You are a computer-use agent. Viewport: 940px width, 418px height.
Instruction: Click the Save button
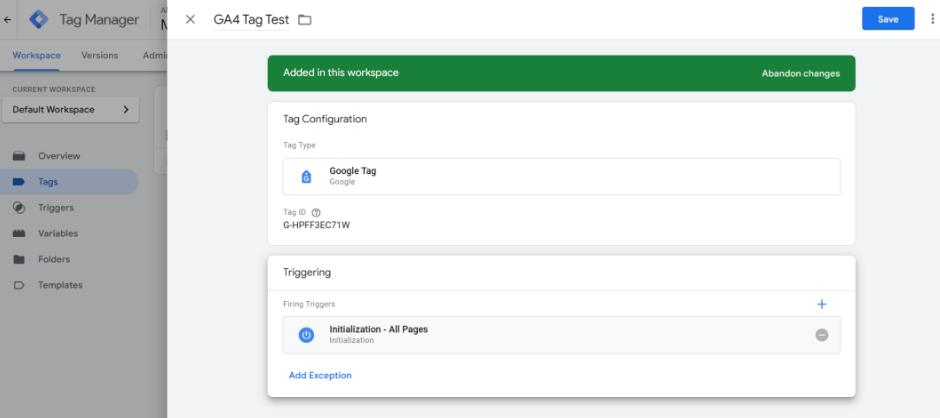pyautogui.click(x=888, y=19)
